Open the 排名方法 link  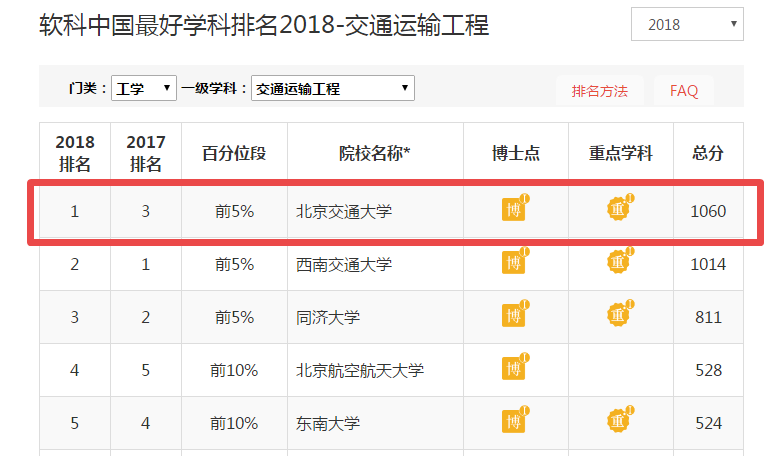pyautogui.click(x=599, y=91)
